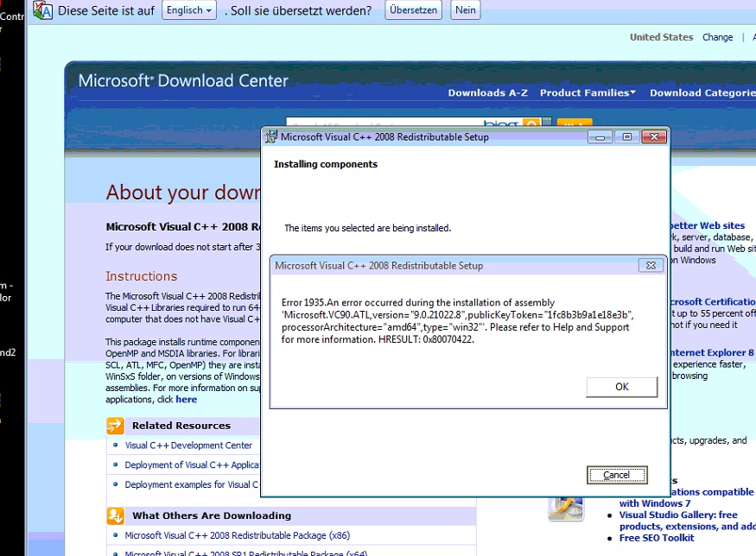
Task: Close the Error 1935 dialog with X
Action: (651, 265)
